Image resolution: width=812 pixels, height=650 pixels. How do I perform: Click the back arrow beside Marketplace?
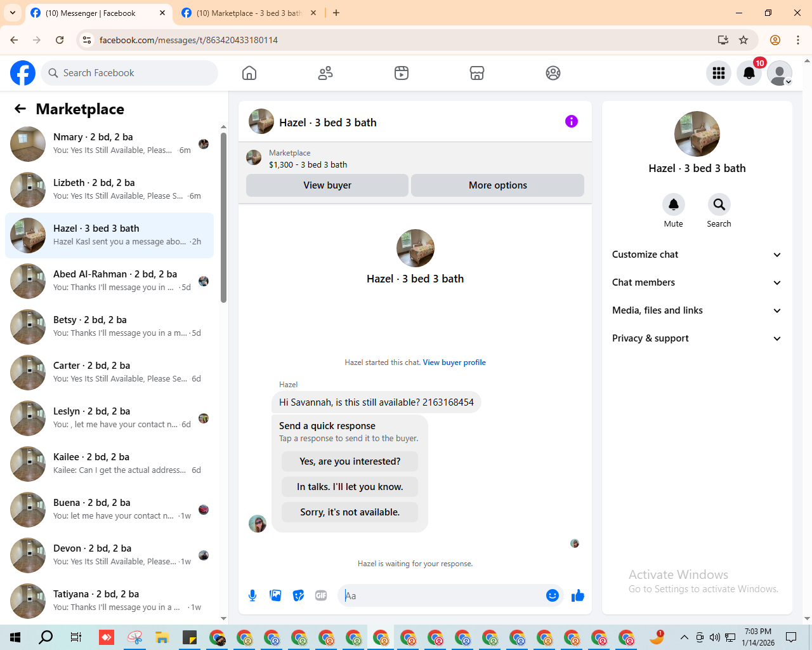(x=20, y=109)
